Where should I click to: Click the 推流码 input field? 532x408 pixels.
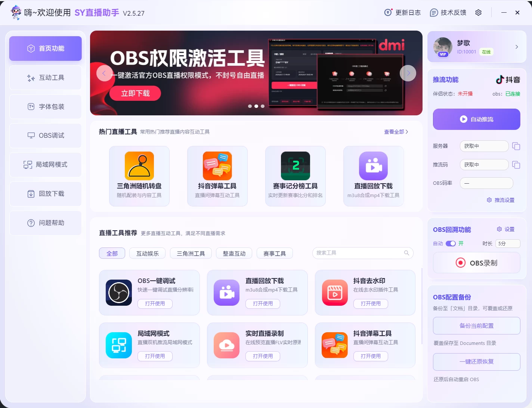tap(484, 165)
